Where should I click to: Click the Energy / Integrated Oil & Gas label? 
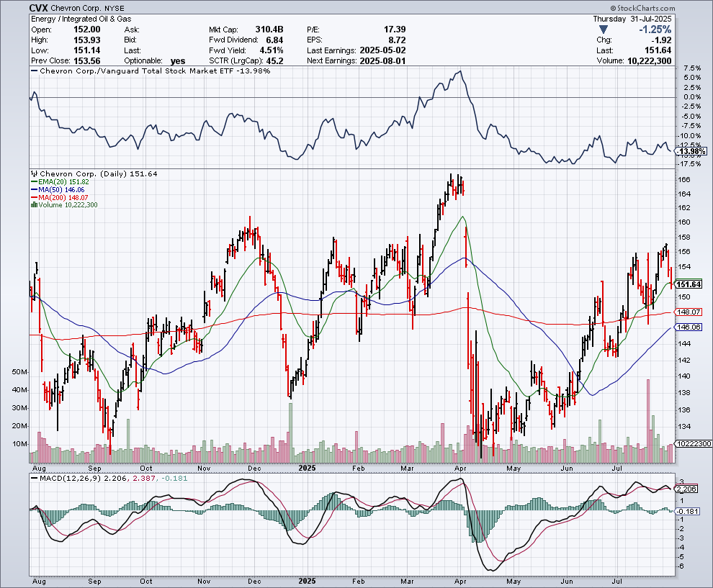(x=81, y=19)
